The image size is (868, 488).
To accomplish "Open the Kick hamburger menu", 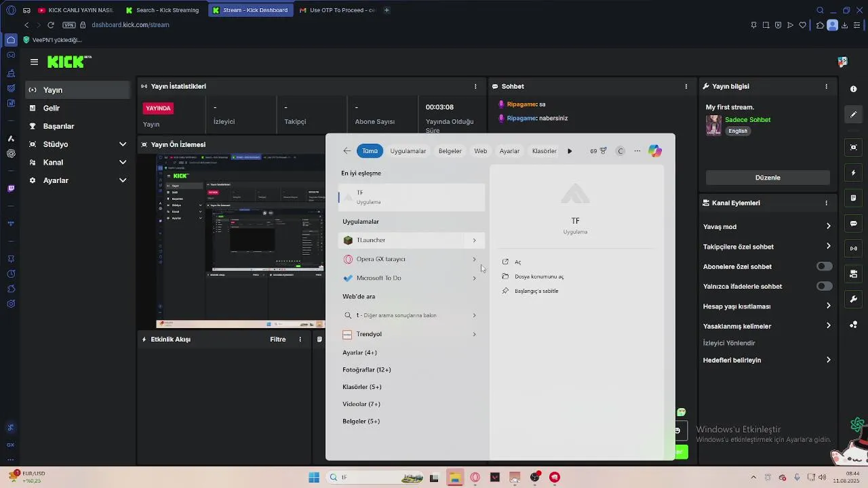I will (x=34, y=62).
